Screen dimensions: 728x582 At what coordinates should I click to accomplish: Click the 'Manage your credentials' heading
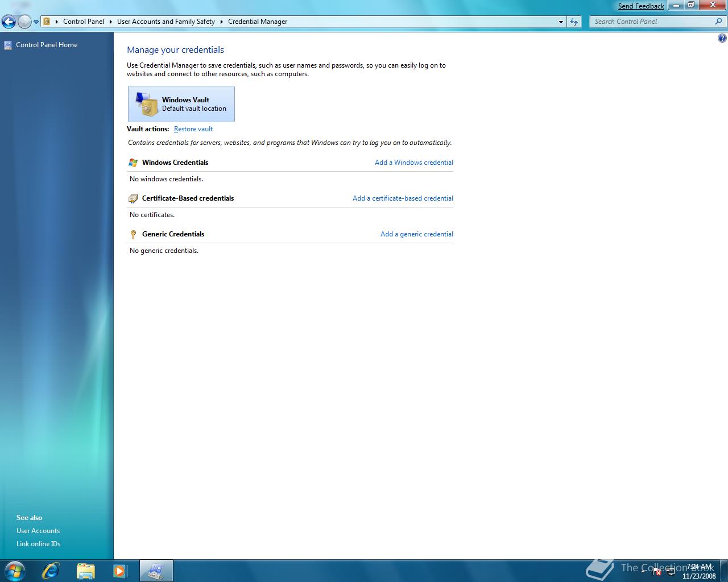[175, 50]
